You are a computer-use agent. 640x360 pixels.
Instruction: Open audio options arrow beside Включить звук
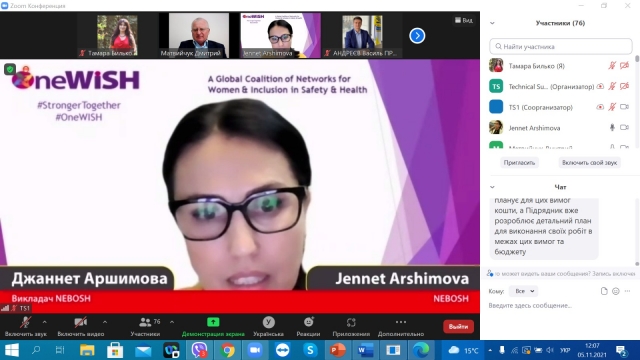click(44, 322)
